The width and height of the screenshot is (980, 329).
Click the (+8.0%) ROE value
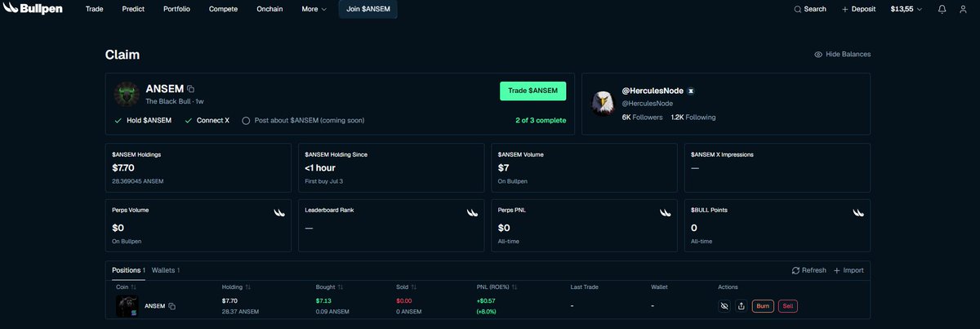pyautogui.click(x=488, y=312)
